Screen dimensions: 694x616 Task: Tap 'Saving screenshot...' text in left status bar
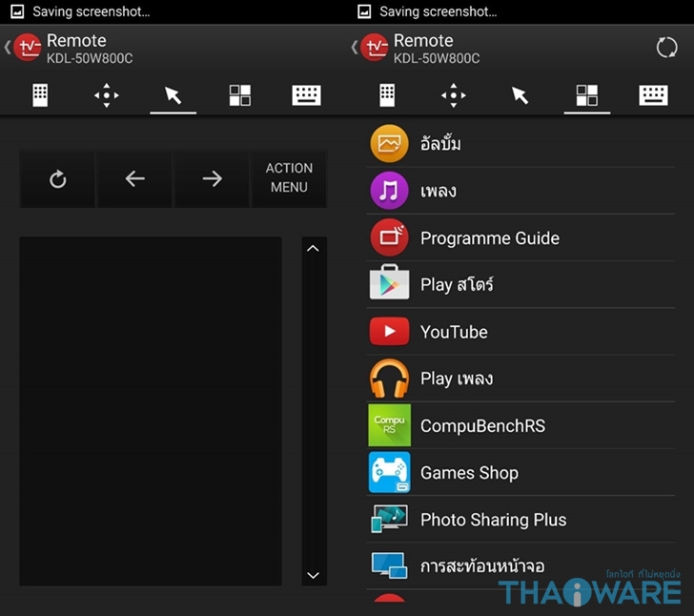(x=92, y=11)
